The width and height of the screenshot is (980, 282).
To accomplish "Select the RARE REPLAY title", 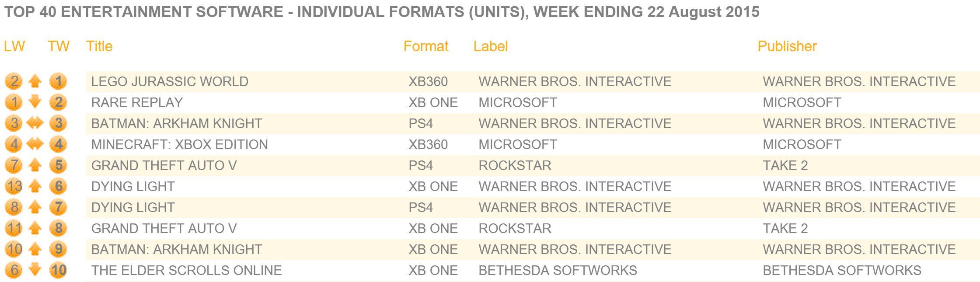I will [137, 103].
